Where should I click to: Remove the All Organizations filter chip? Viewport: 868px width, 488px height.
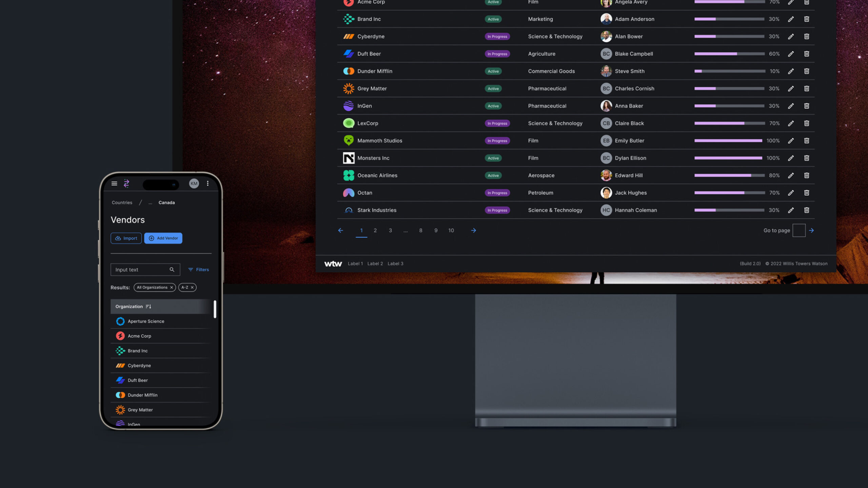coord(172,287)
